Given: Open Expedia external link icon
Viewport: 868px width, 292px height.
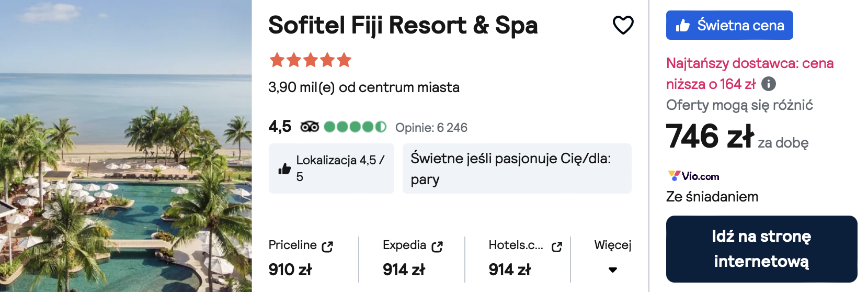Looking at the screenshot, I should click(x=437, y=246).
